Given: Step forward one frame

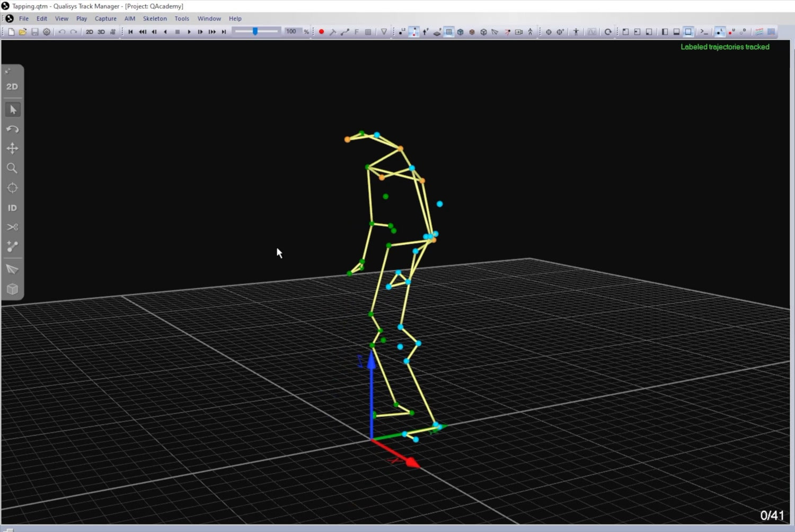Looking at the screenshot, I should pos(200,32).
